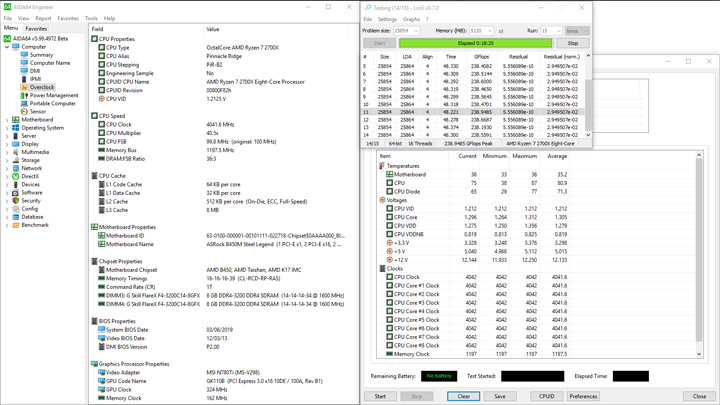Click the Network icon in the tree
Screen dimensions: 720x405
(x=16, y=168)
